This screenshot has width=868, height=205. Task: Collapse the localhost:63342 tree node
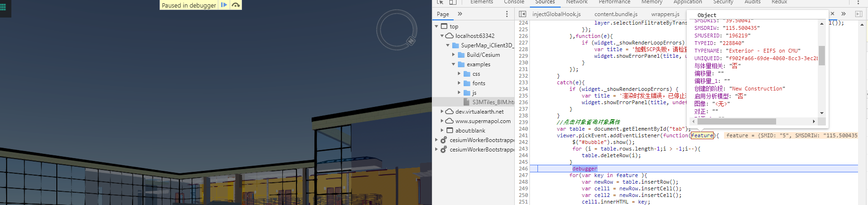pos(442,36)
